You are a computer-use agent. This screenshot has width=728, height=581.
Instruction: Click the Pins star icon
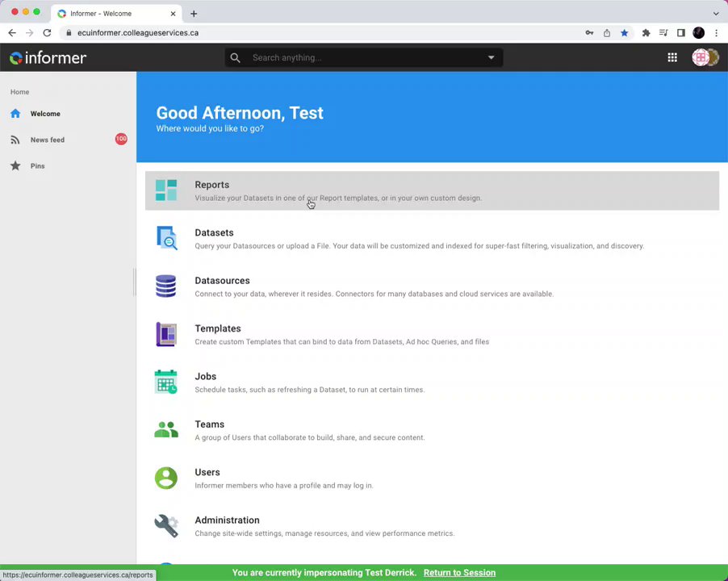click(15, 165)
